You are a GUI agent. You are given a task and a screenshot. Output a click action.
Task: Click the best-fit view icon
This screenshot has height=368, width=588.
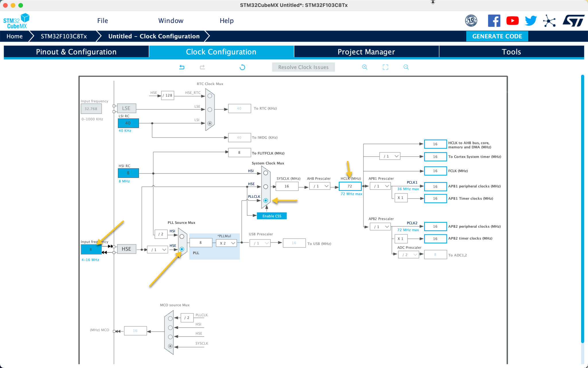(x=385, y=67)
